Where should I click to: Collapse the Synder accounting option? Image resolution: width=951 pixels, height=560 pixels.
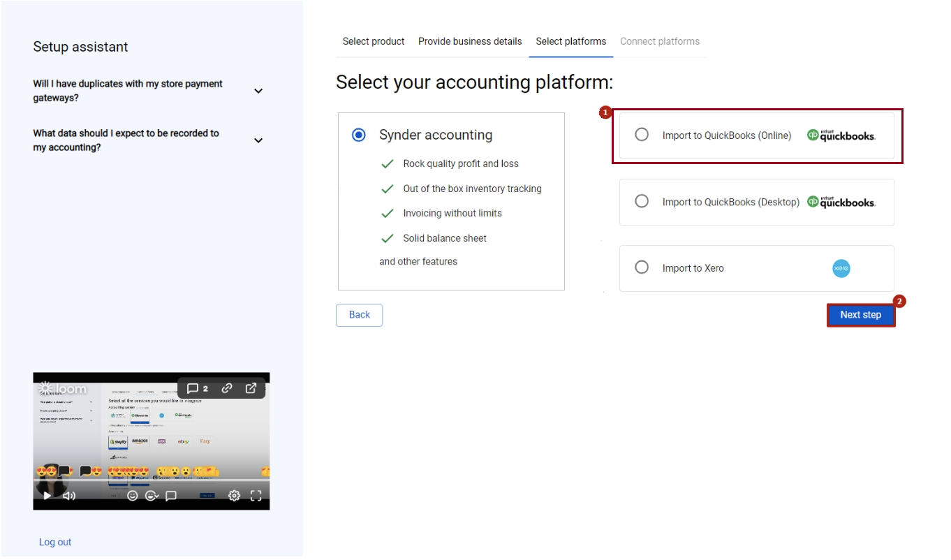click(x=358, y=134)
